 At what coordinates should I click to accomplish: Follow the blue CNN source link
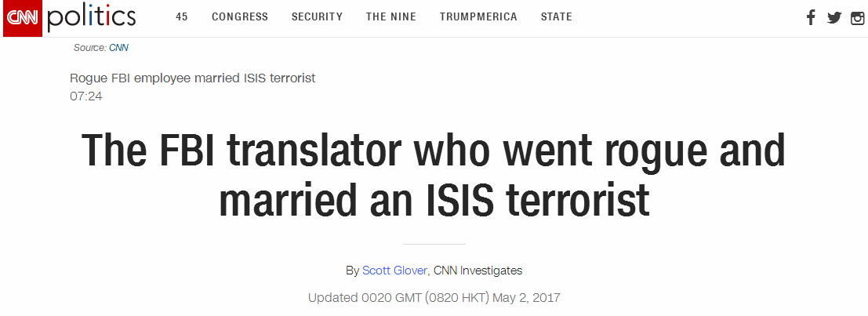coord(118,48)
